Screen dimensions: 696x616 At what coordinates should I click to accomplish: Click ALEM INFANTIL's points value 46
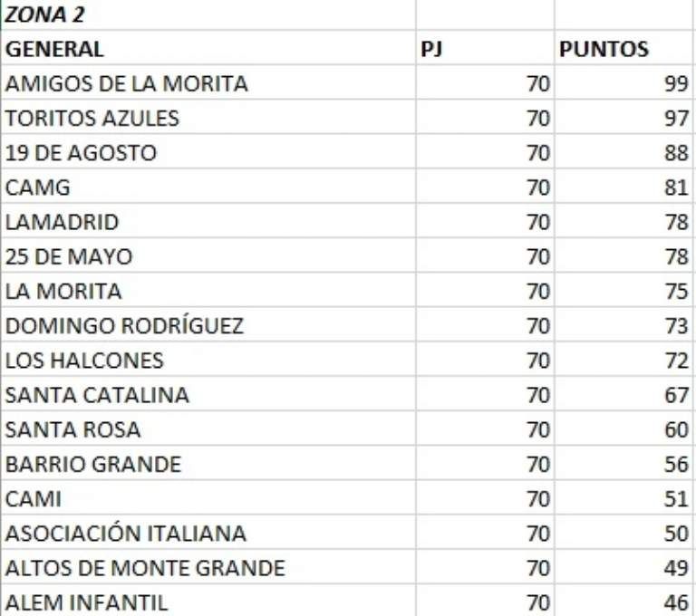675,602
